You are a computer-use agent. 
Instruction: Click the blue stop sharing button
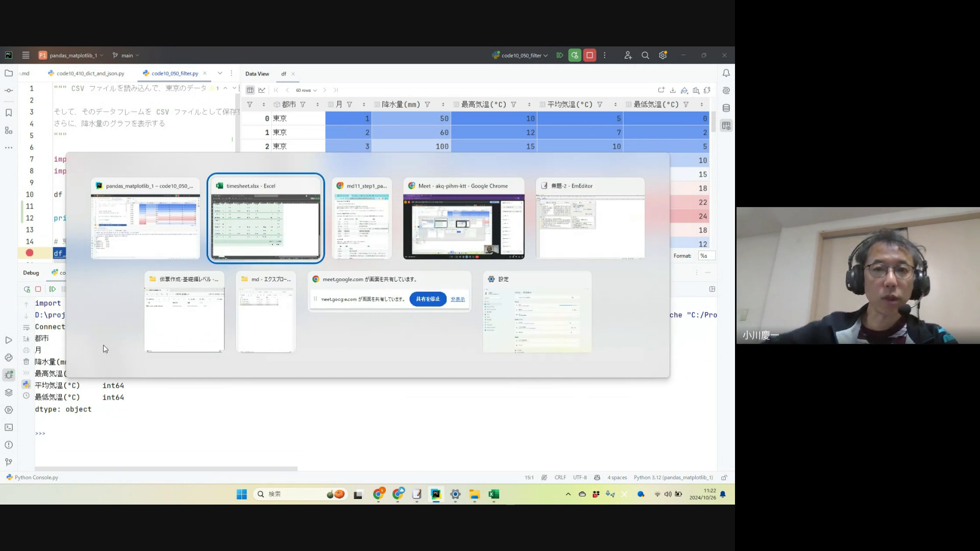pos(428,299)
